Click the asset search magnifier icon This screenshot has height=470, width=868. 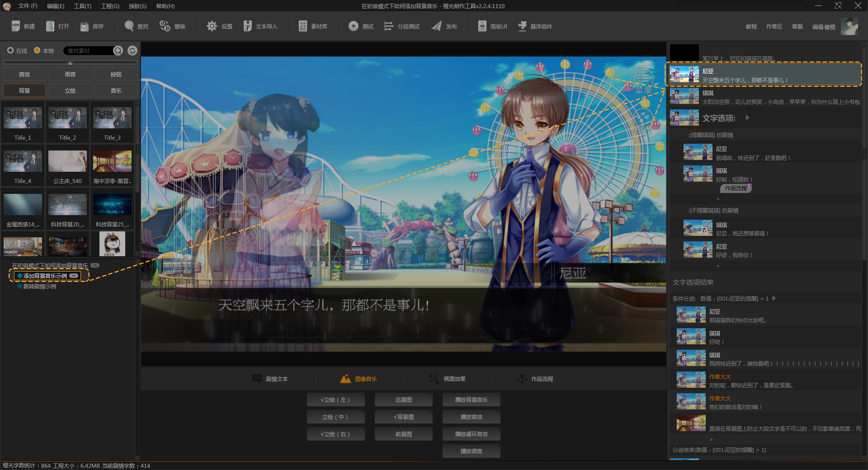coord(118,51)
